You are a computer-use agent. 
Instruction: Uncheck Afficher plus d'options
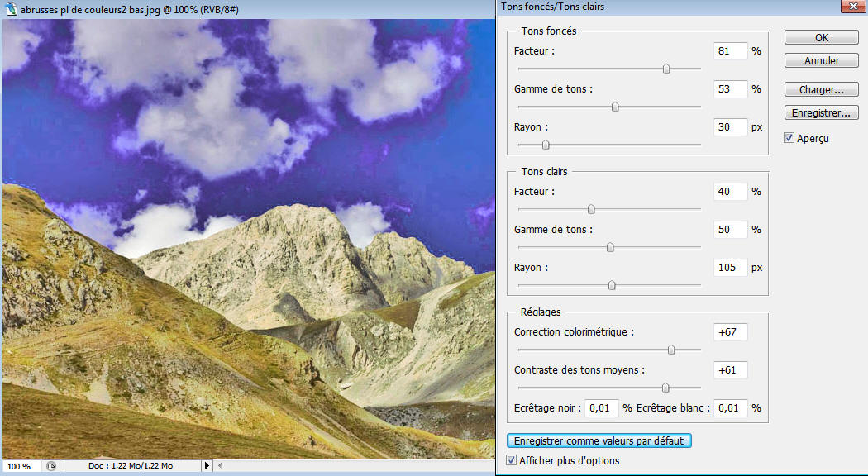[x=512, y=460]
